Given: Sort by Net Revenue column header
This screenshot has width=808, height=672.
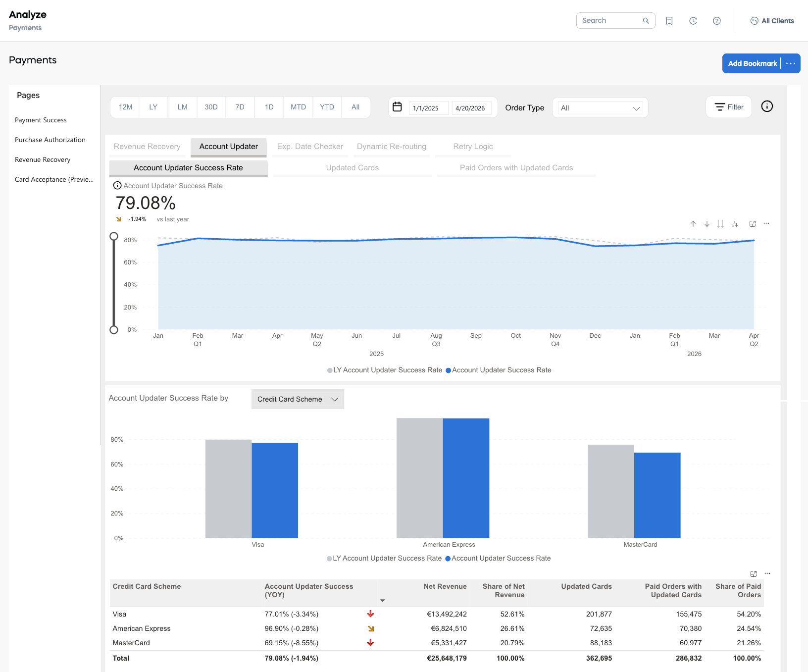Looking at the screenshot, I should point(445,586).
